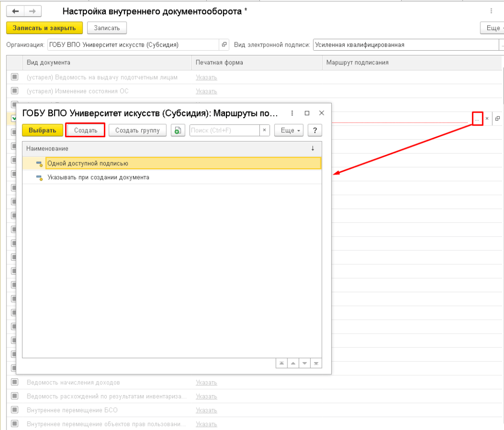
Task: Open the dialog's three-dot options menu
Action: [x=292, y=113]
